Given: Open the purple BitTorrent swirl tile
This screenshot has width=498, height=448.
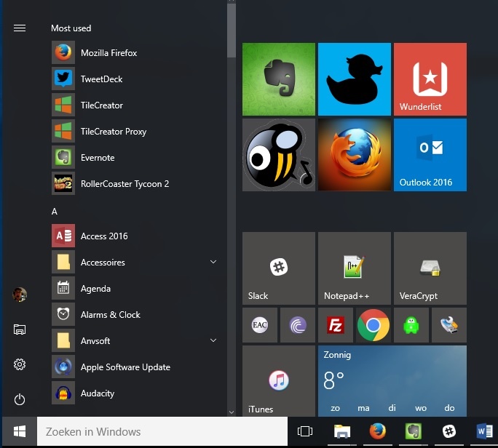Looking at the screenshot, I should click(x=298, y=325).
